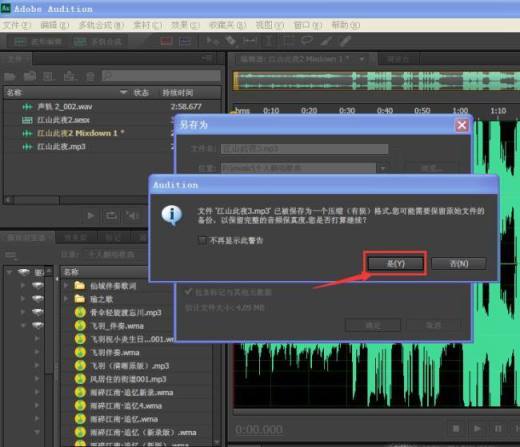Click Insert into Multitrack icon in Files panel
Viewport: 520px width, 447px height.
click(x=69, y=76)
